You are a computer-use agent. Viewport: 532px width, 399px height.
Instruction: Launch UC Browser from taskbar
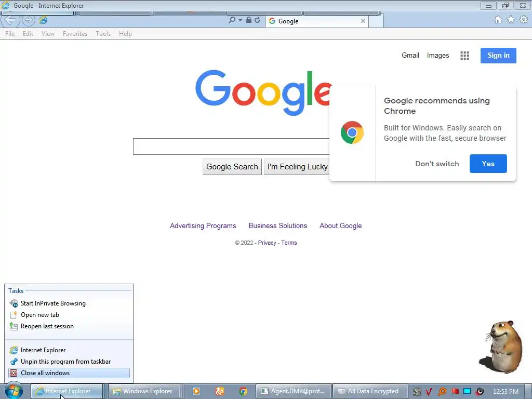click(220, 391)
